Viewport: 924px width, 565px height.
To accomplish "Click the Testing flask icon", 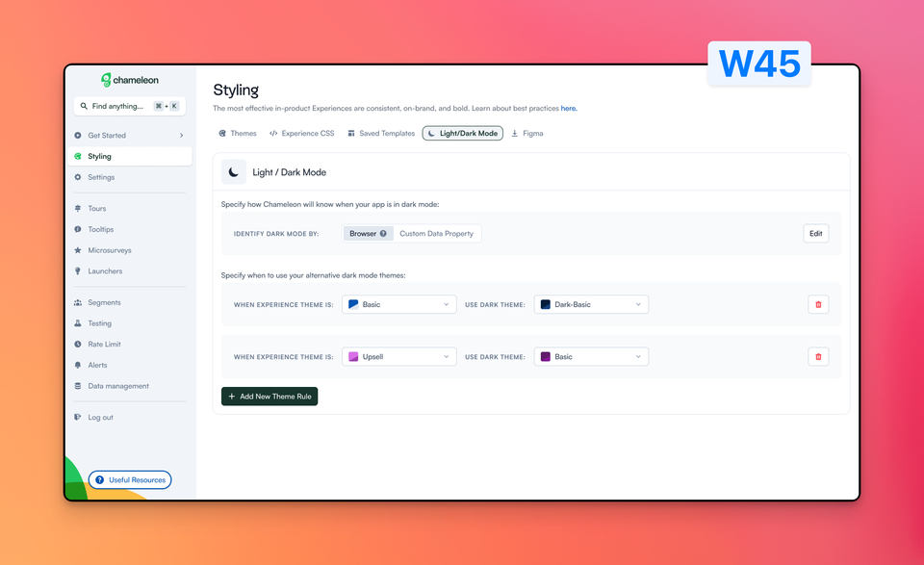I will 78,323.
